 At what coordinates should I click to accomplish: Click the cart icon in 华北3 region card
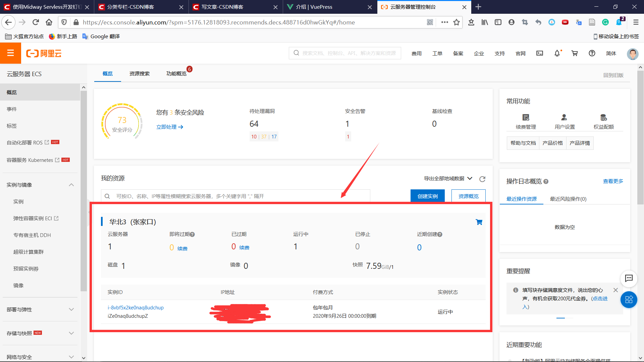pos(479,222)
